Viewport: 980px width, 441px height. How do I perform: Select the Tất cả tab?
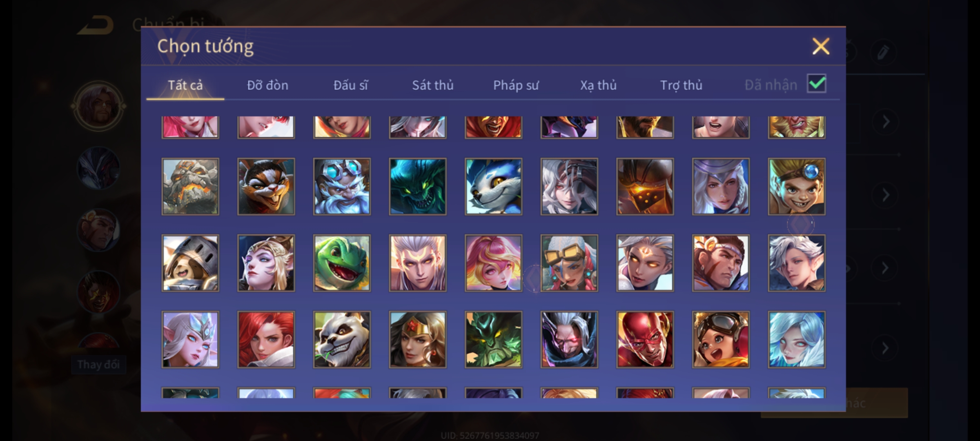click(185, 85)
